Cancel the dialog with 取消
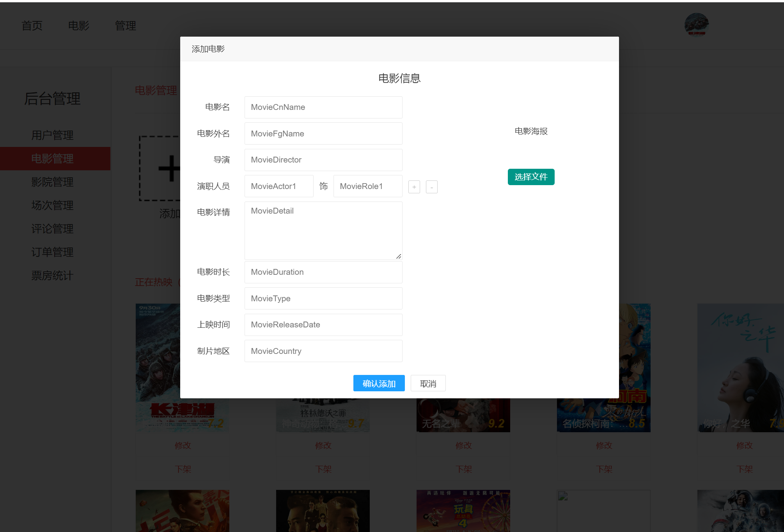The width and height of the screenshot is (784, 532). tap(428, 384)
